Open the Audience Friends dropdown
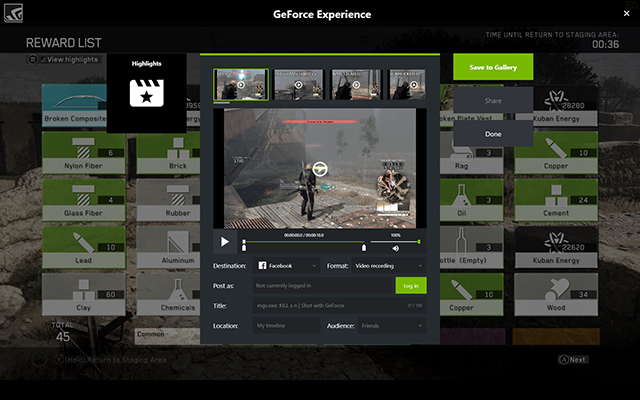Image resolution: width=640 pixels, height=400 pixels. (x=392, y=326)
